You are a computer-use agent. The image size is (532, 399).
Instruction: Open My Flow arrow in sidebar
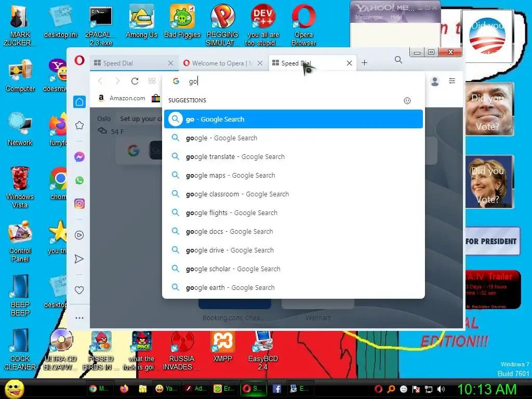(x=79, y=259)
